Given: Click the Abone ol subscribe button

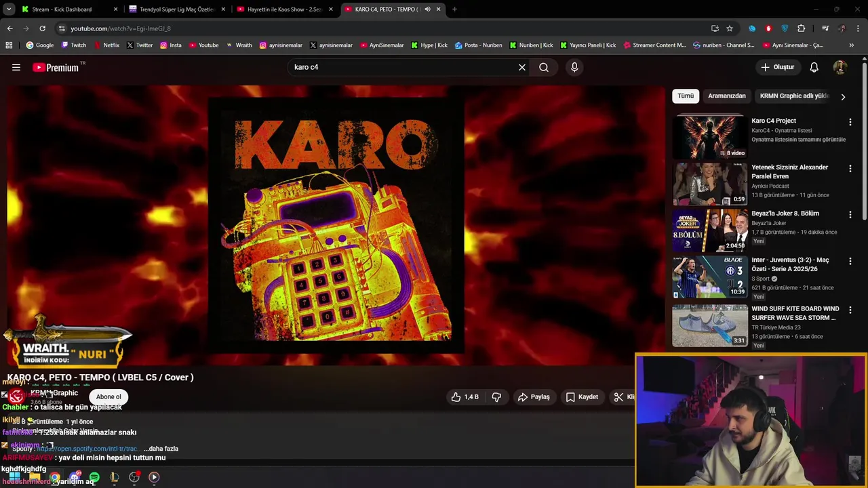Looking at the screenshot, I should pyautogui.click(x=108, y=397).
